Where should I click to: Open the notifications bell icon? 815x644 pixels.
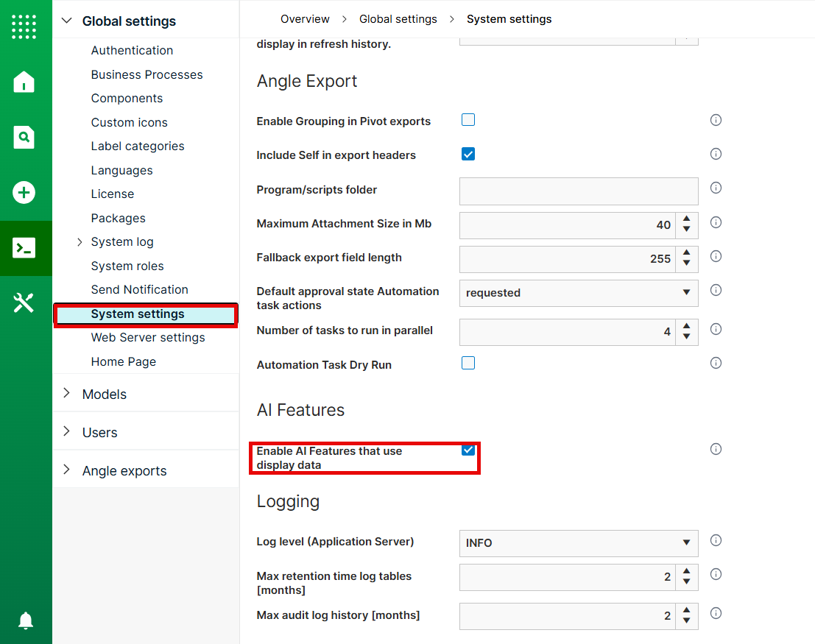pyautogui.click(x=26, y=620)
